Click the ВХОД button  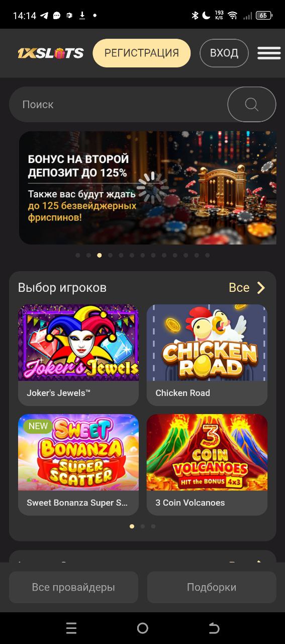pyautogui.click(x=224, y=53)
